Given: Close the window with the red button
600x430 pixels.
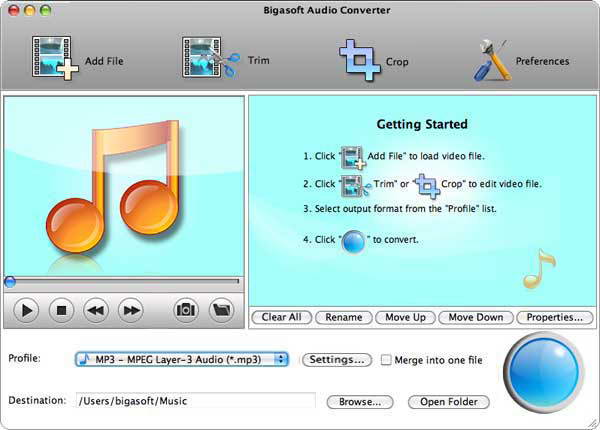Looking at the screenshot, I should [14, 10].
